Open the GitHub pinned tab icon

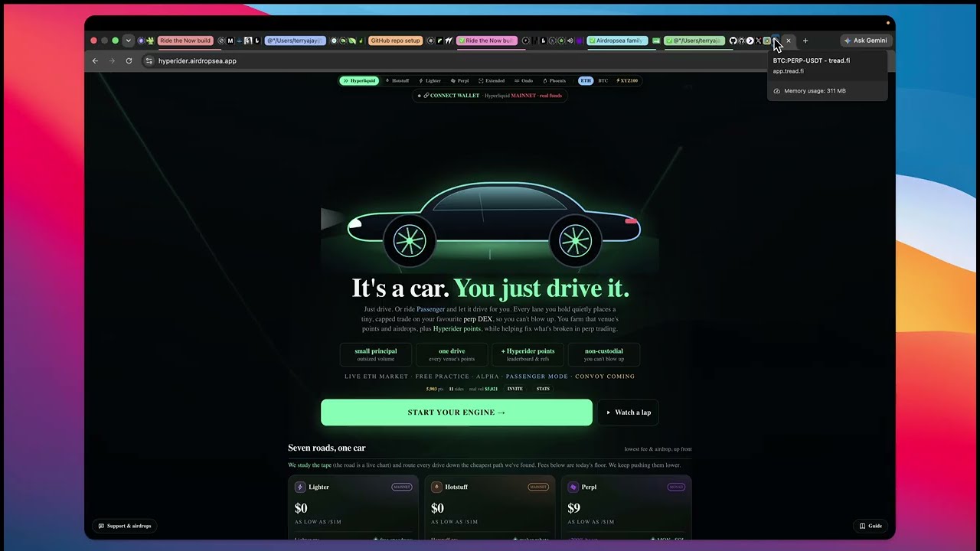click(x=733, y=41)
